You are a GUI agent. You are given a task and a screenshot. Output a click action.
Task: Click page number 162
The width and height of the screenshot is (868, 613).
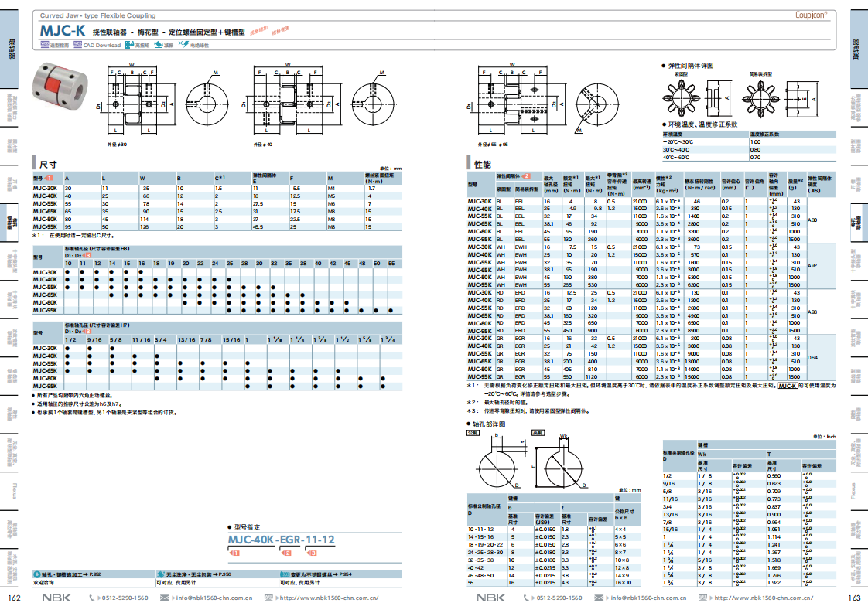click(x=15, y=598)
